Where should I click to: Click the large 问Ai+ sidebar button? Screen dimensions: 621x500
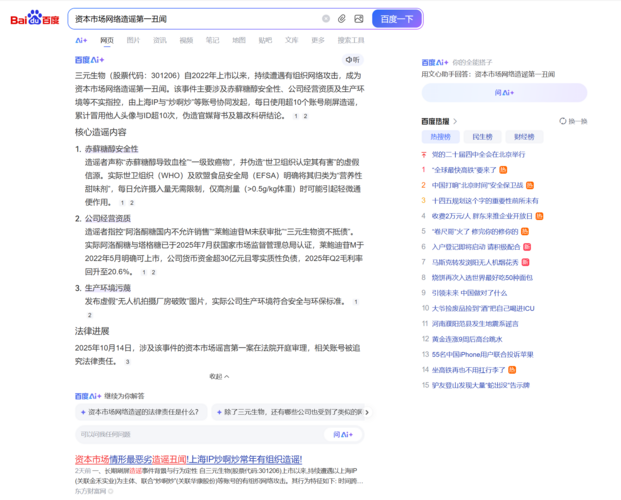pyautogui.click(x=504, y=93)
